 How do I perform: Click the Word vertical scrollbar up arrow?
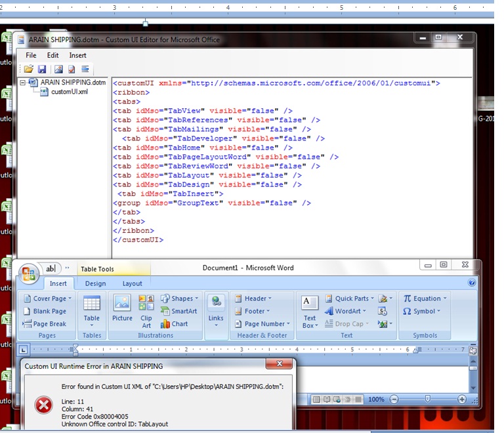pyautogui.click(x=473, y=361)
